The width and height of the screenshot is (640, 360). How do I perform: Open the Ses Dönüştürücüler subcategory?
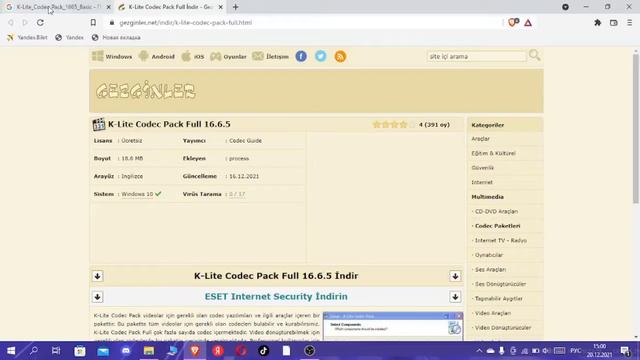pos(500,284)
